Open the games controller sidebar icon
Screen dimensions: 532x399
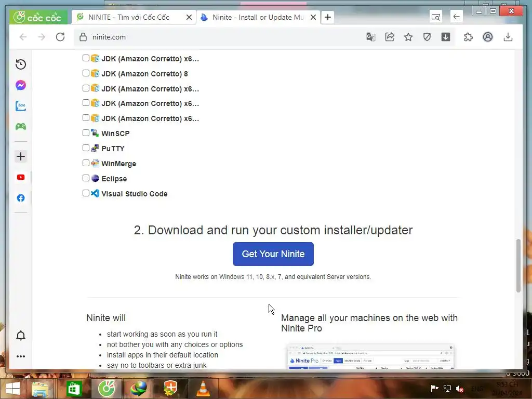tap(21, 127)
